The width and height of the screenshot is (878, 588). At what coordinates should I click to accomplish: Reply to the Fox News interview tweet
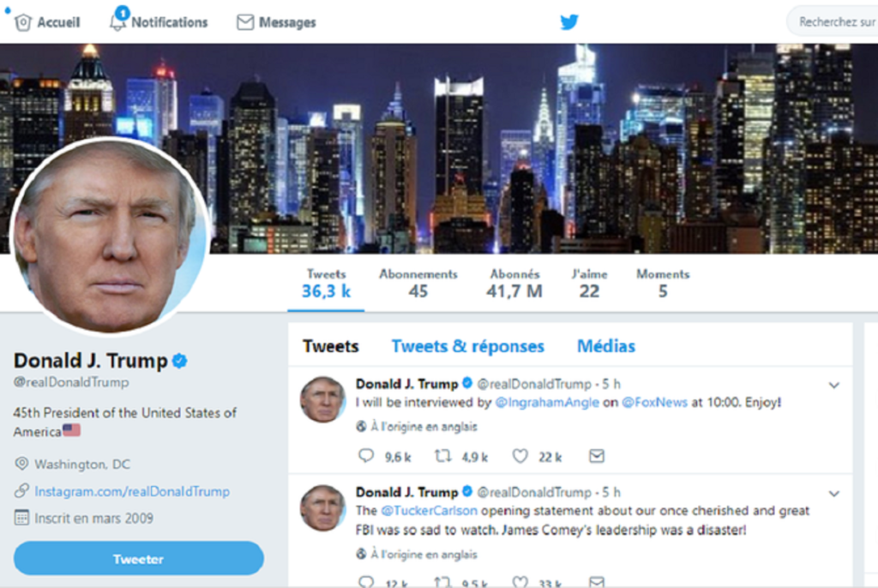(365, 456)
